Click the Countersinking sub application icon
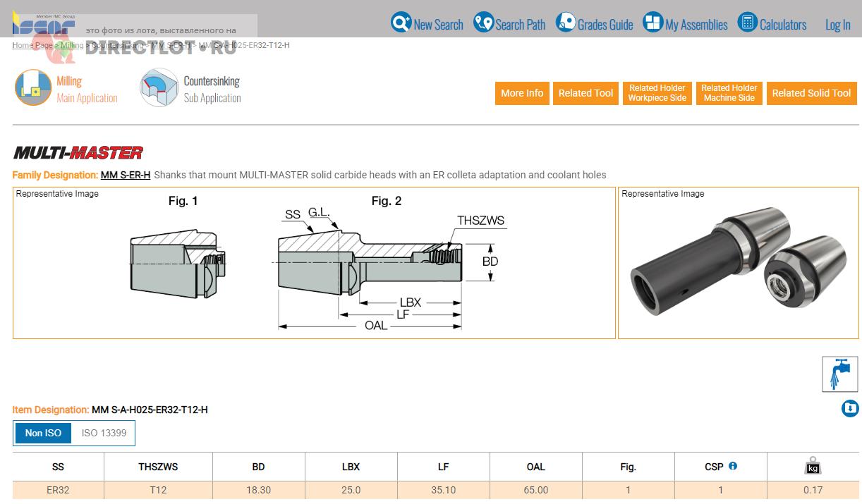The height and width of the screenshot is (504, 862). point(159,87)
